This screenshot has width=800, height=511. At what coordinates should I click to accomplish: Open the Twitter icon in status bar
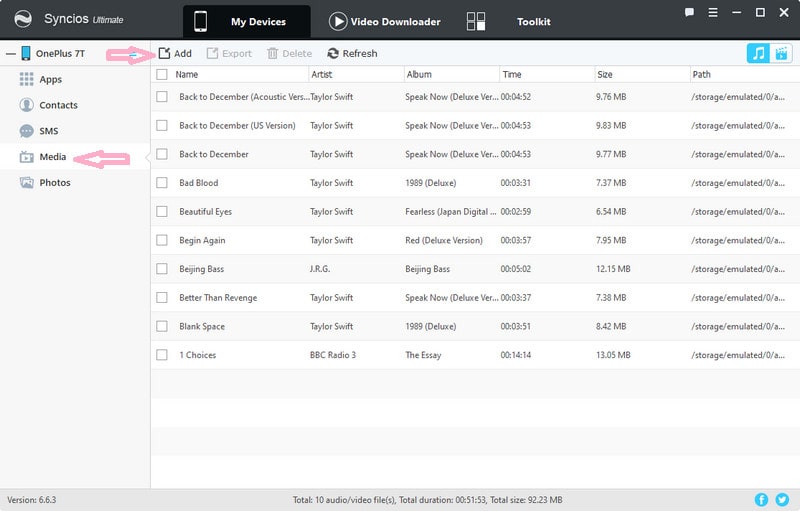pos(782,500)
